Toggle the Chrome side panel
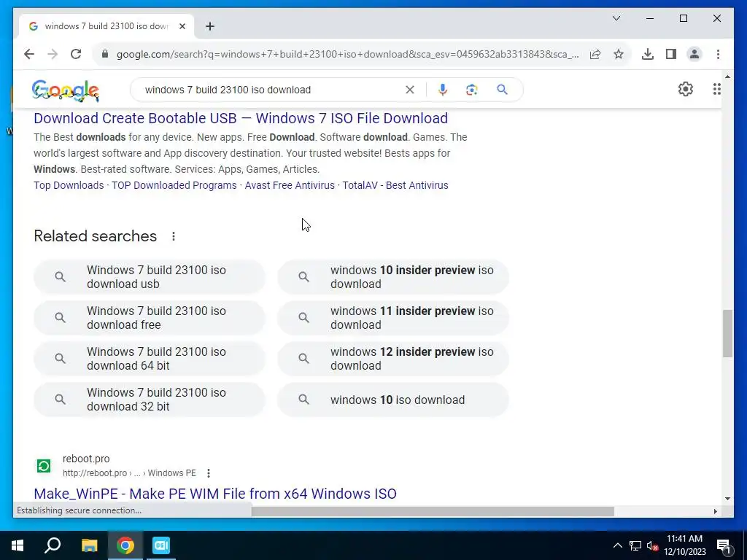Viewport: 747px width, 560px height. click(671, 54)
